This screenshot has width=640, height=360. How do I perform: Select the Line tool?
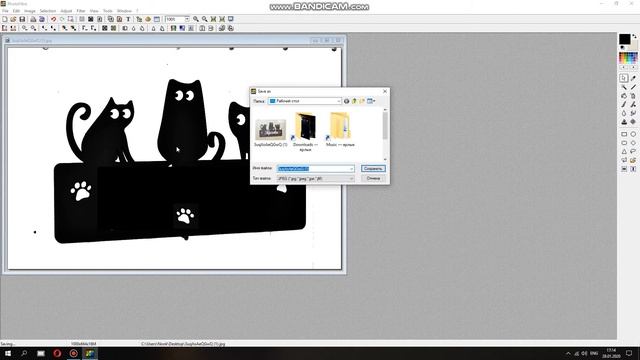pos(633,87)
